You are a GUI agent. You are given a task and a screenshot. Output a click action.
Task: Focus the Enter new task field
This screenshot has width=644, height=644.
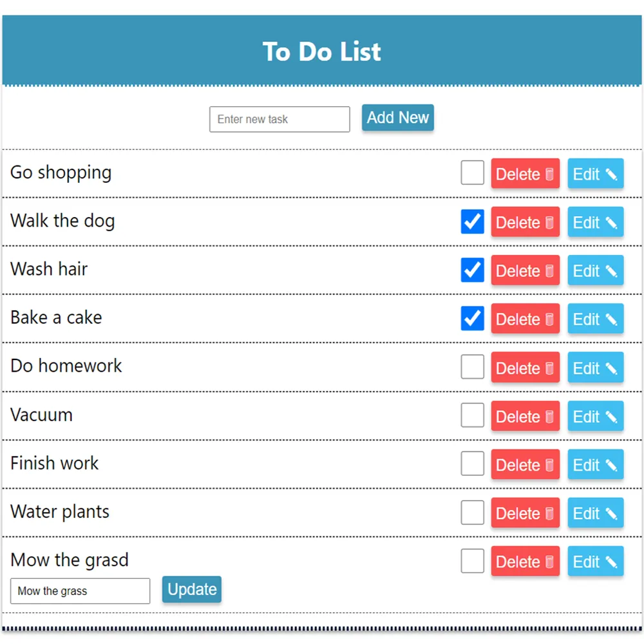click(279, 119)
